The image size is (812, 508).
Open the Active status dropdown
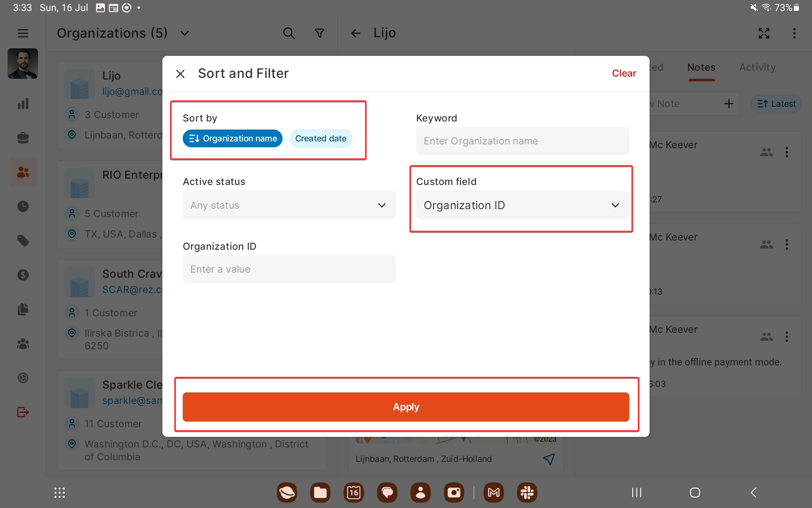[x=289, y=205]
